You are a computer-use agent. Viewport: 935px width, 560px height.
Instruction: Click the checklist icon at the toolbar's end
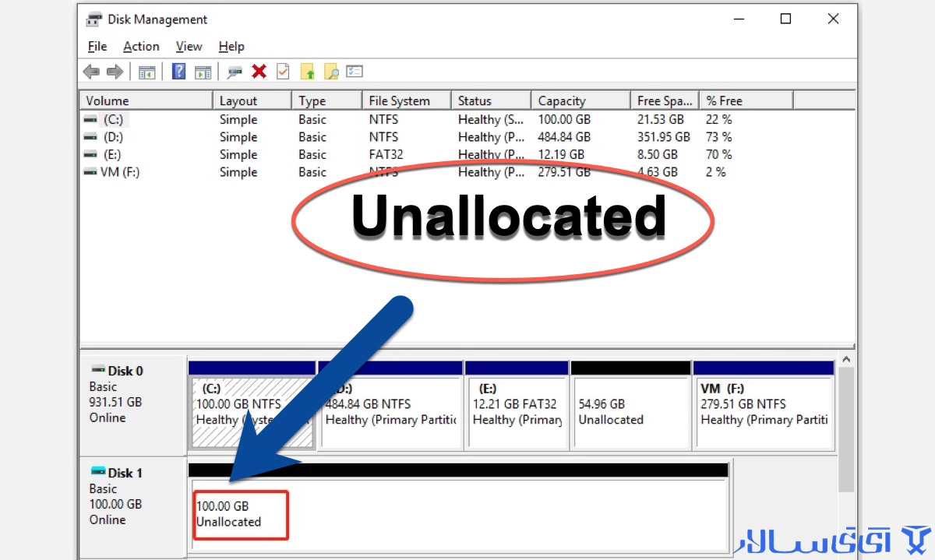pyautogui.click(x=355, y=71)
